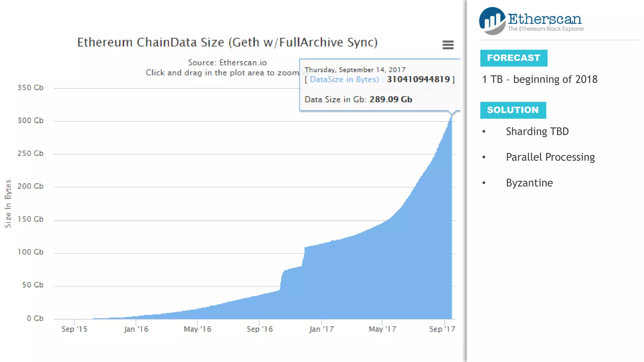Click the Byzantine bullet
This screenshot has height=362, width=644.
pos(529,183)
